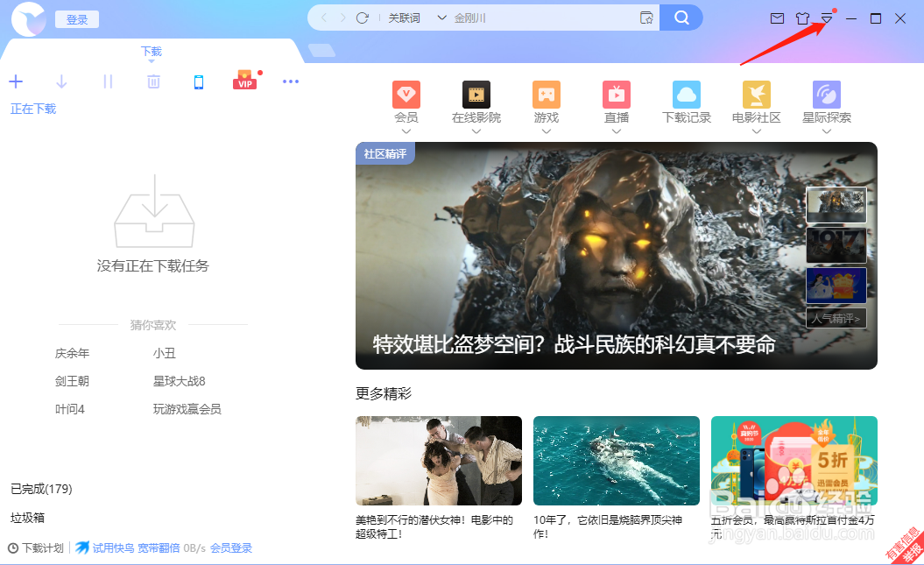Open ocean article thumbnail 10年了

tap(617, 461)
